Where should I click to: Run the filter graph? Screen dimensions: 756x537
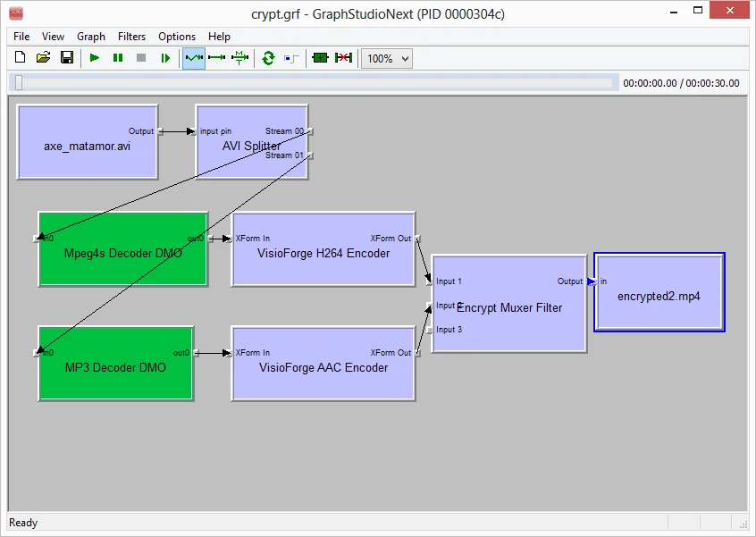pos(94,57)
